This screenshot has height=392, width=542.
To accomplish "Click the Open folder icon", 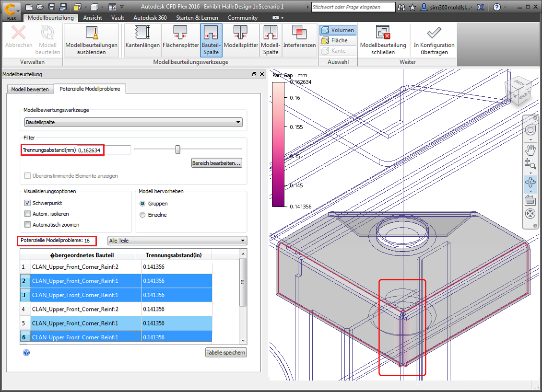I will tap(40, 7).
